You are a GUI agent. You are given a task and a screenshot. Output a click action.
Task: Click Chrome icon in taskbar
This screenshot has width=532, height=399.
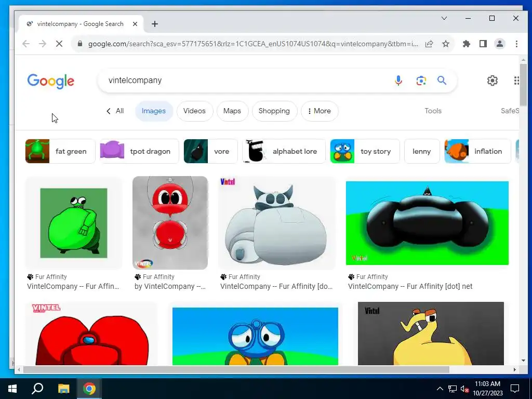tap(89, 389)
